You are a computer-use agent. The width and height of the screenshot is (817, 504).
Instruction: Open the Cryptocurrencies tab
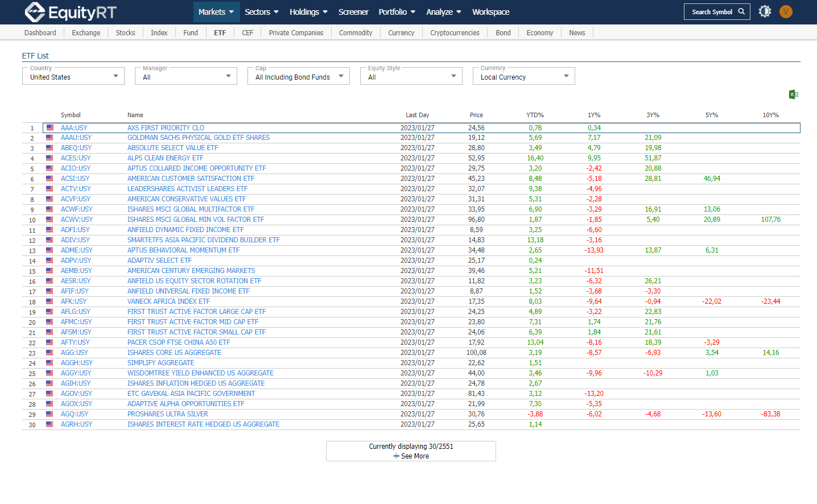click(455, 33)
